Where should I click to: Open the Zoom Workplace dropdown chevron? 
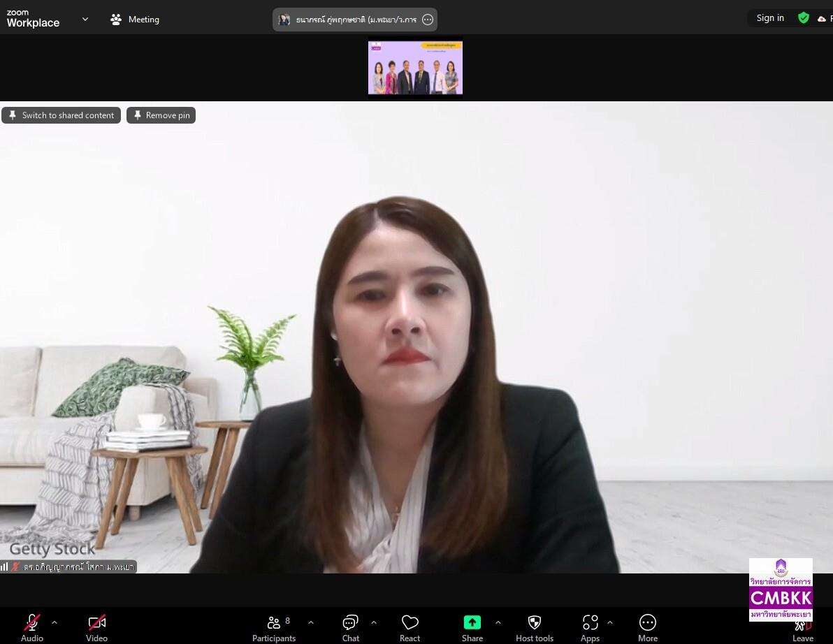click(x=85, y=19)
